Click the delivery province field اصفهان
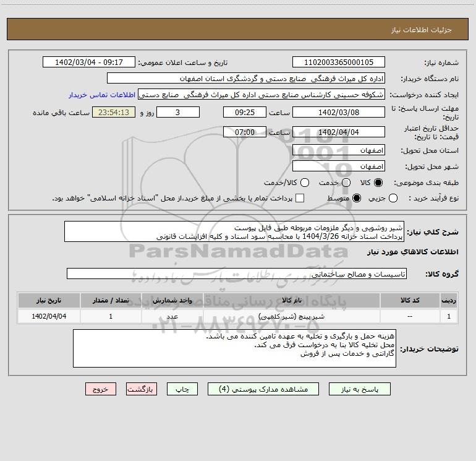The image size is (476, 461). point(339,150)
